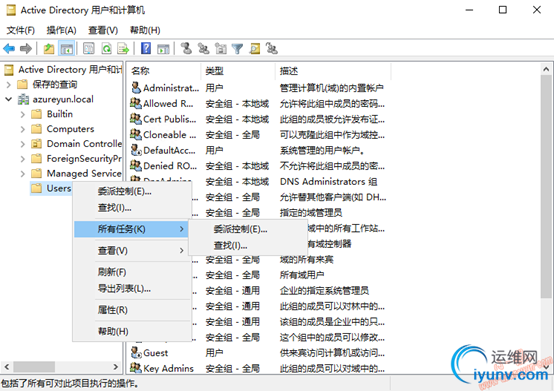Select the Computers tree item
The image size is (554, 391).
(x=70, y=129)
